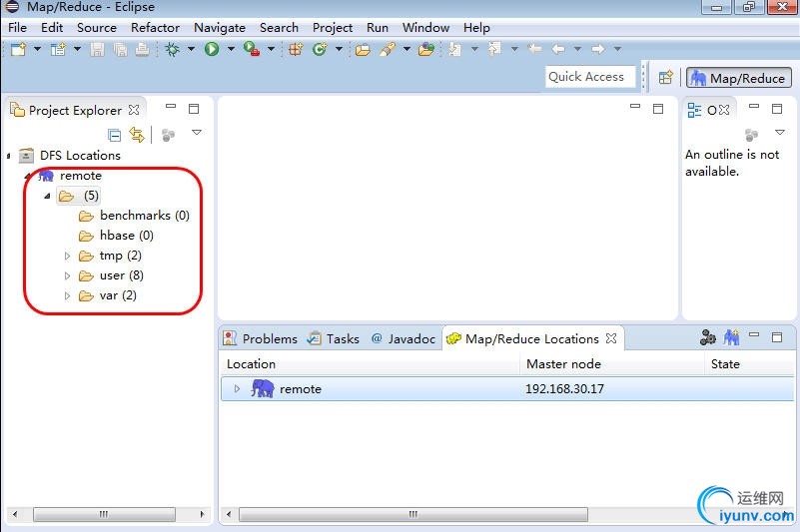The height and width of the screenshot is (532, 800).
Task: Open the Navigate menu
Action: click(x=220, y=28)
